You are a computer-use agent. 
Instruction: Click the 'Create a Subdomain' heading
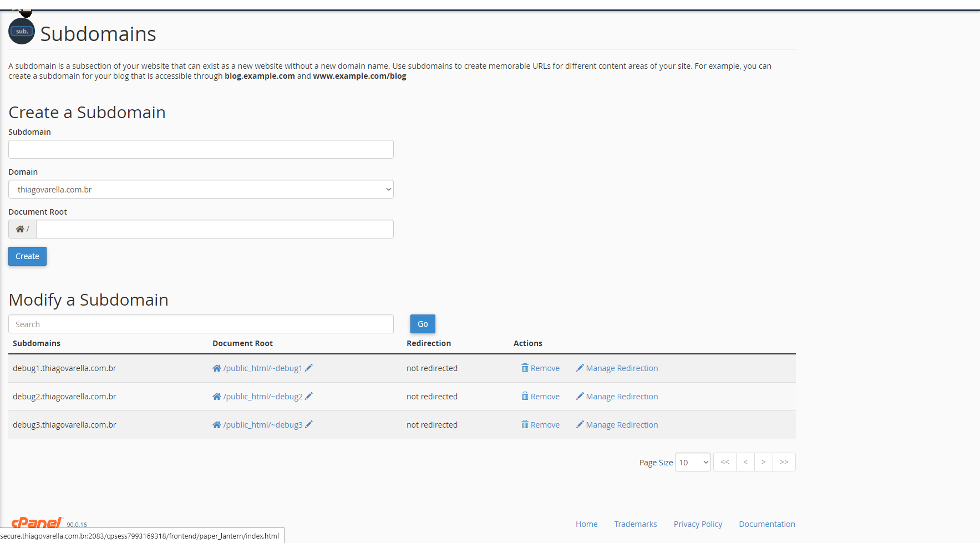87,113
